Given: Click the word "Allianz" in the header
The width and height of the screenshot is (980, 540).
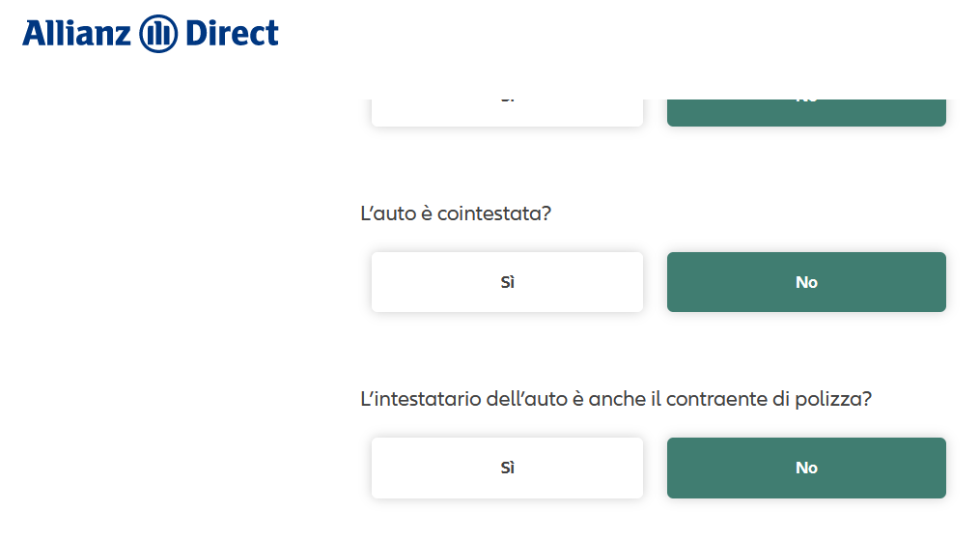Looking at the screenshot, I should click(x=76, y=34).
